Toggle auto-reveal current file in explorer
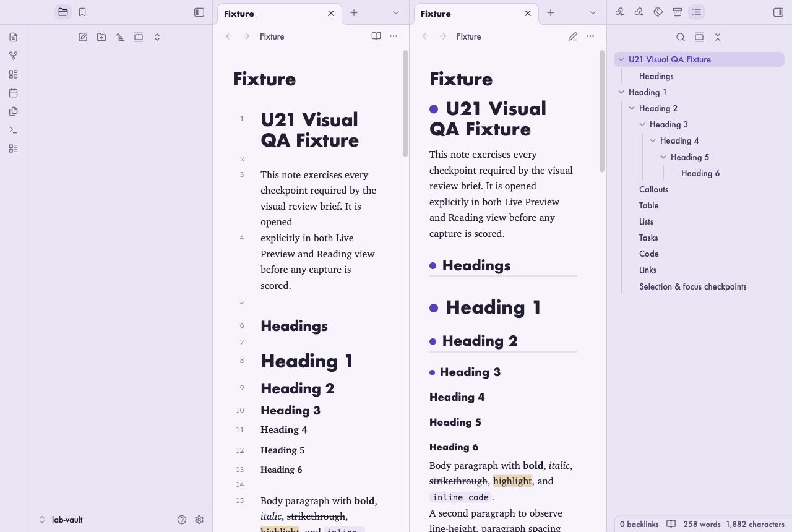This screenshot has width=792, height=532. pos(139,37)
